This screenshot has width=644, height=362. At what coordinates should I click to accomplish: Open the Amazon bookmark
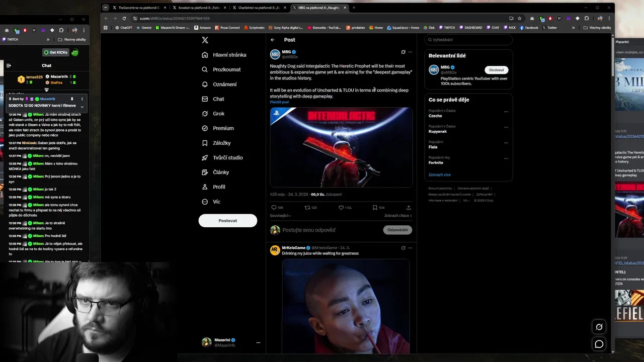click(x=202, y=28)
